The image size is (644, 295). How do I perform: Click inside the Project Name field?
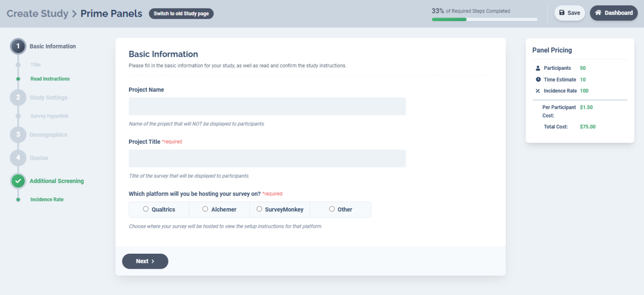pyautogui.click(x=267, y=106)
